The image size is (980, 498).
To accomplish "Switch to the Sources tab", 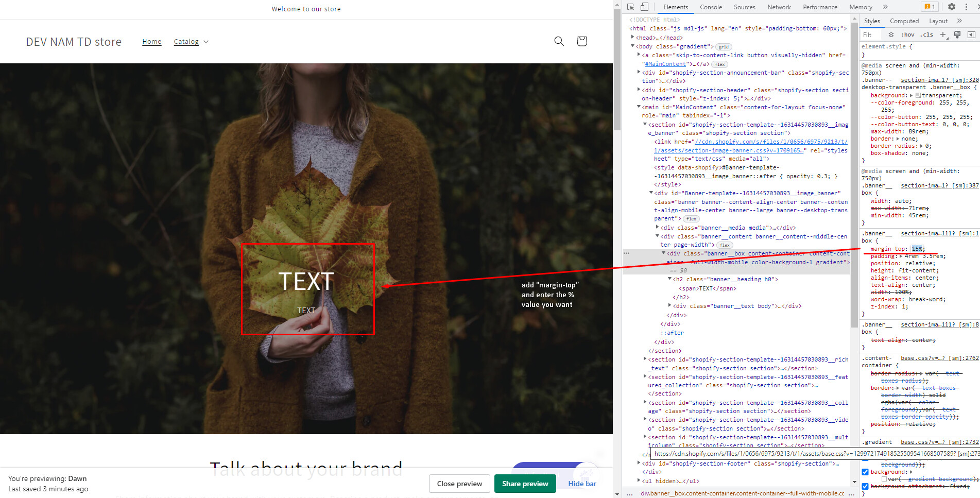I will 745,7.
